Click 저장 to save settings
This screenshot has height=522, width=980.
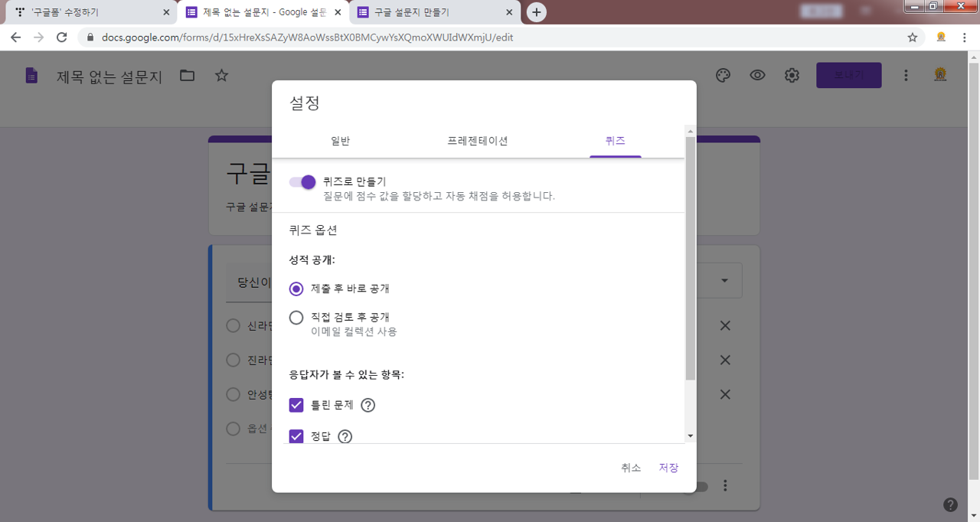668,468
